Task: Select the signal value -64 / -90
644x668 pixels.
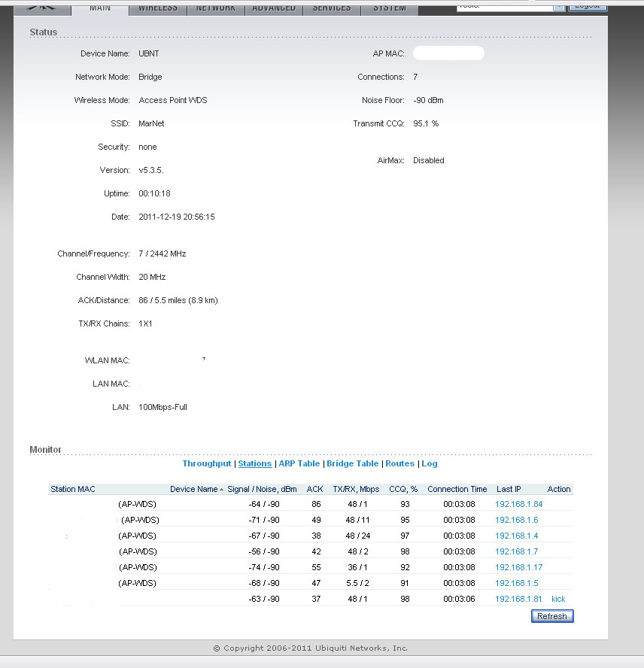Action: pyautogui.click(x=264, y=505)
